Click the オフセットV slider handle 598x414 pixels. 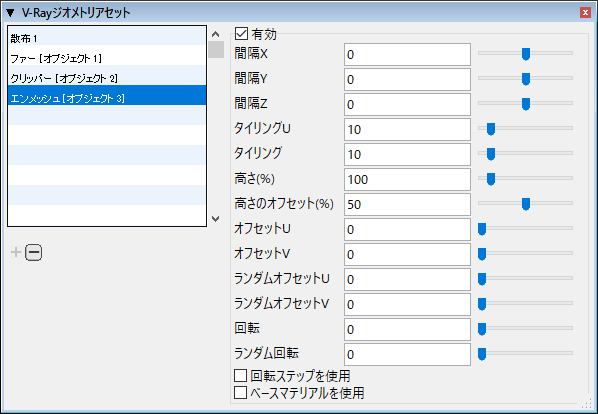[x=482, y=254]
